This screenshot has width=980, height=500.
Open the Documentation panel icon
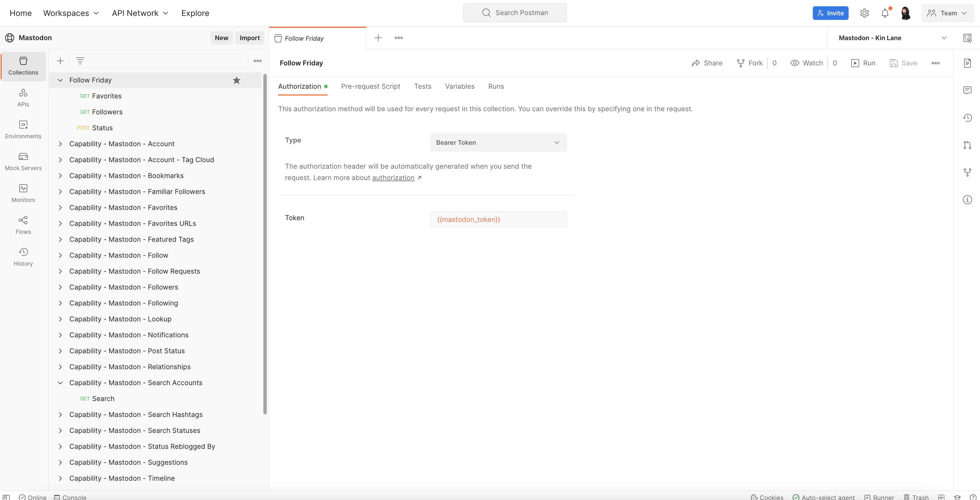click(967, 63)
